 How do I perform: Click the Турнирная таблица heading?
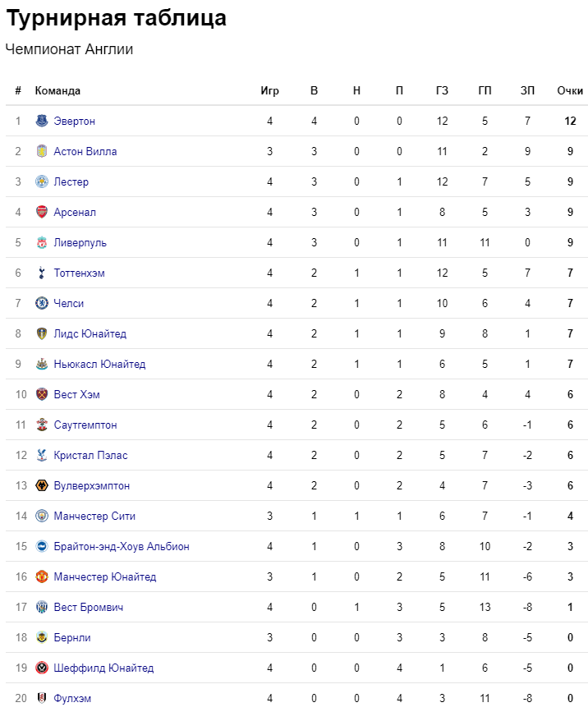116,19
